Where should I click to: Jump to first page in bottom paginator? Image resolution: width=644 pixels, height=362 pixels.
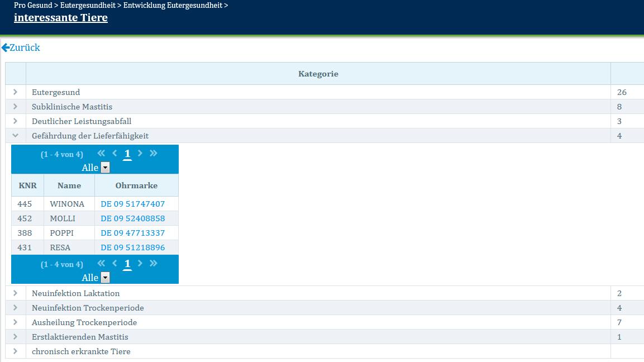tap(101, 264)
